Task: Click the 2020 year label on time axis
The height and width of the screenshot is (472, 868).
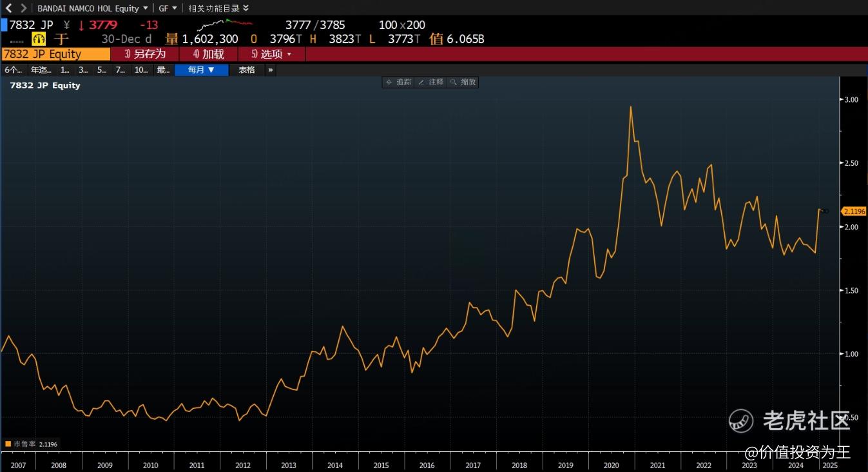Action: click(x=612, y=465)
